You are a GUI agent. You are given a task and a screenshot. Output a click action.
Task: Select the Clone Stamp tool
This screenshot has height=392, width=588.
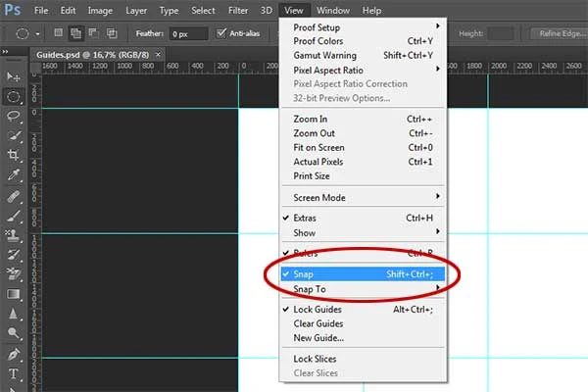pos(14,235)
